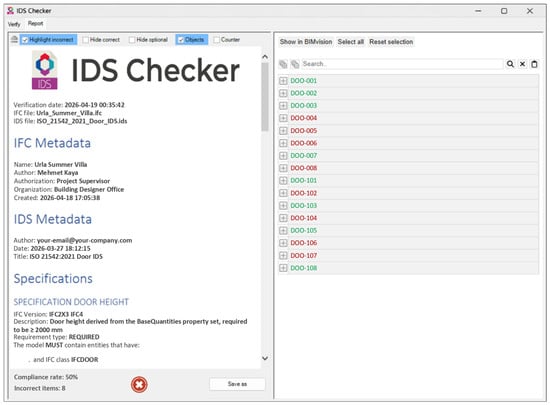Screen dimensions: 550x405
Task: Select the DOO-106 object label
Action: [303, 243]
